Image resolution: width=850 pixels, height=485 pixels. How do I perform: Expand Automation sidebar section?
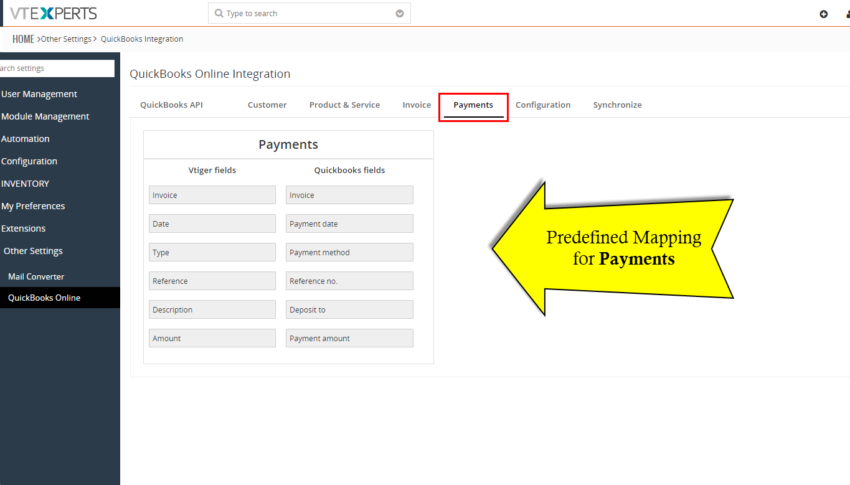click(x=25, y=139)
